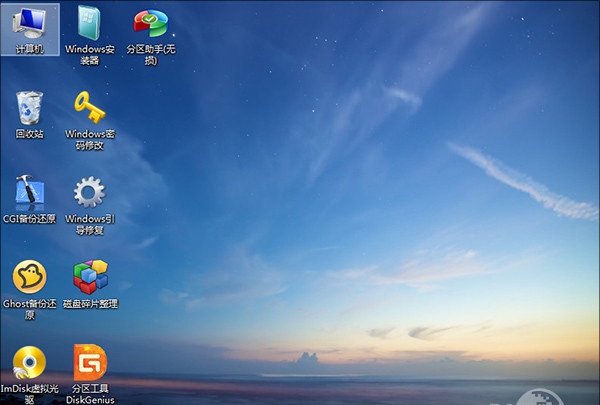Click the yellow Ghost备份还原 ghost icon
600x405 pixels.
point(29,277)
